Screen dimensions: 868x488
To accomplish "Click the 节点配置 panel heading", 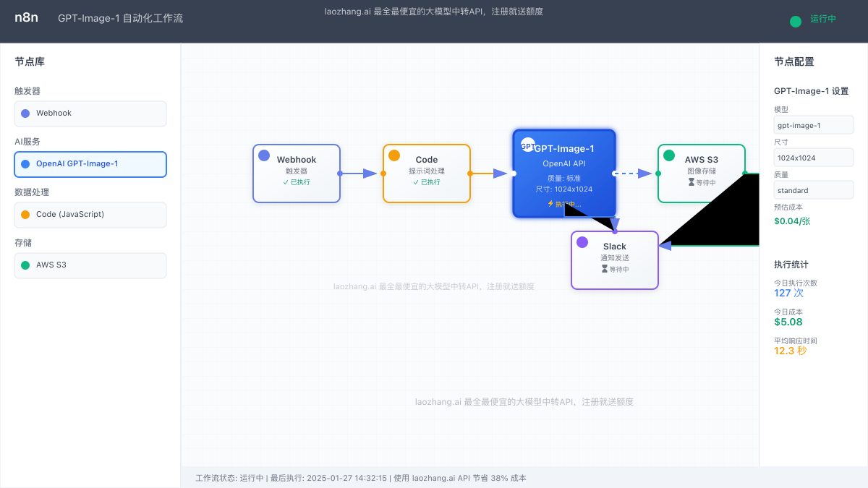I will pos(794,62).
